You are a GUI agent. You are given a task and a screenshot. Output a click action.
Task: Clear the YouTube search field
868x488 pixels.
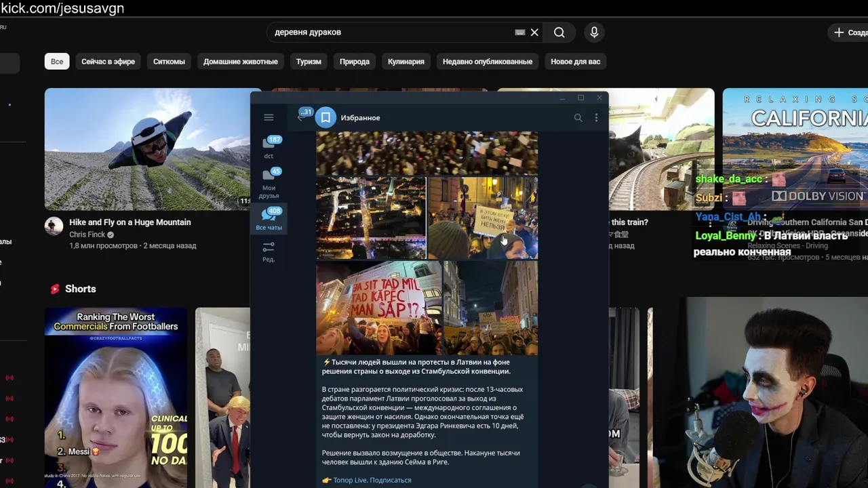click(x=534, y=33)
